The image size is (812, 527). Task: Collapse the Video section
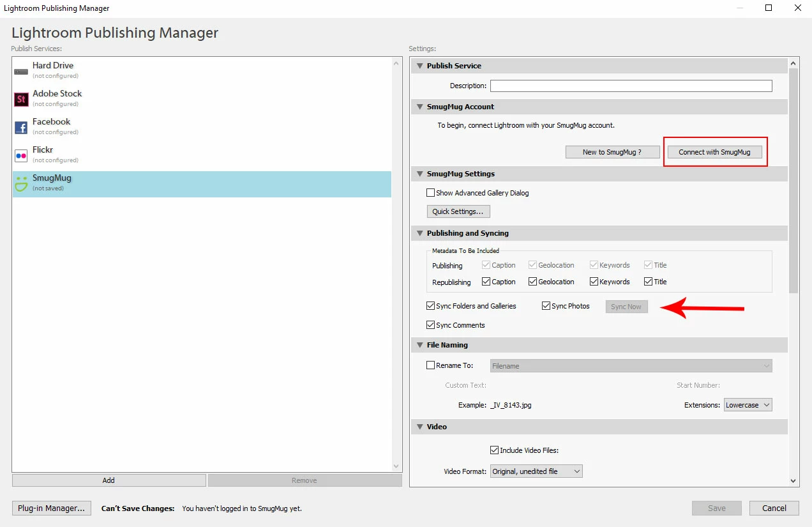419,427
